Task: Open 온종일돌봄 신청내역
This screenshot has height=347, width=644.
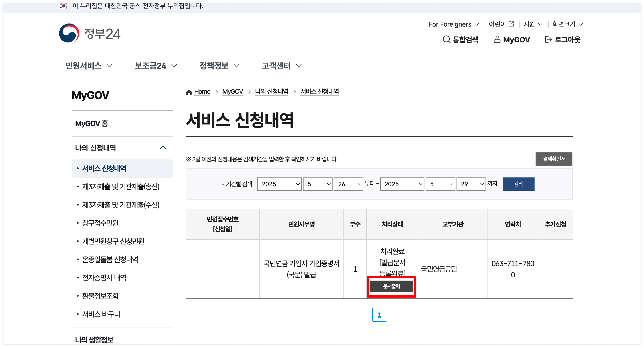Action: pos(110,260)
